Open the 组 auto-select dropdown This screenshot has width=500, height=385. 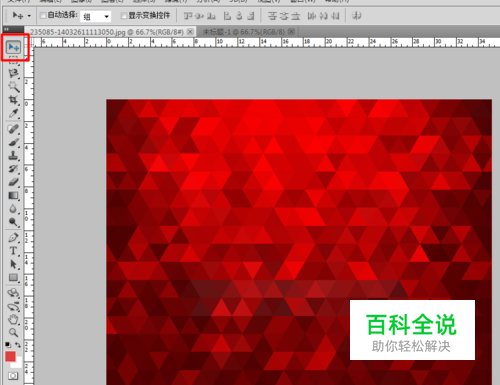(95, 16)
